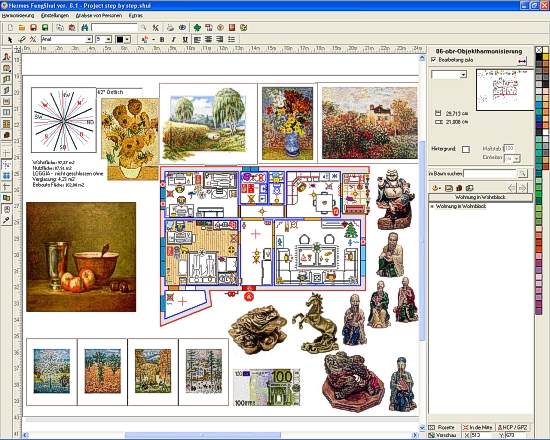
Task: Click the eye preview icon
Action: [x=182, y=28]
